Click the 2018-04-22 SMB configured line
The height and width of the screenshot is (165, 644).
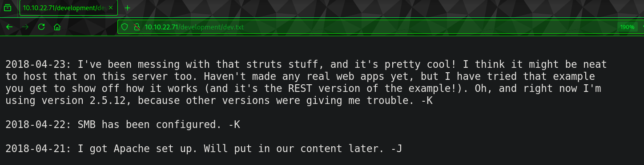click(123, 125)
